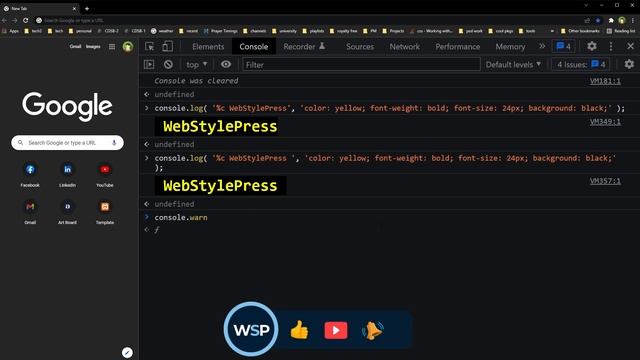Open the playlists bookmarks folder
This screenshot has height=360, width=640.
pyautogui.click(x=313, y=31)
